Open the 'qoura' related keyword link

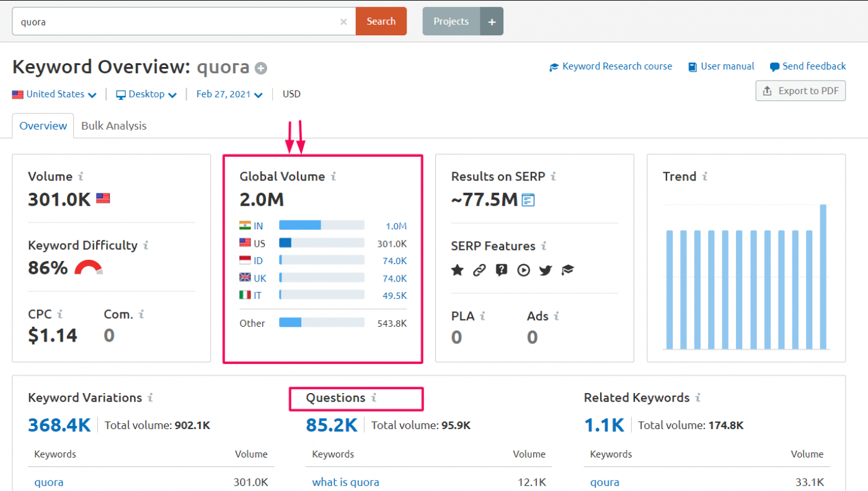(x=604, y=482)
